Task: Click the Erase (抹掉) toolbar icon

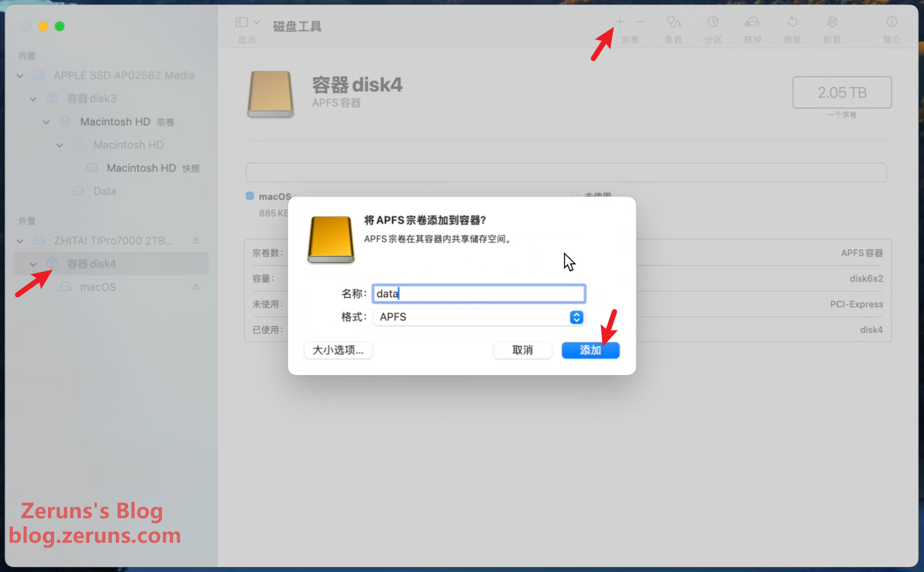Action: [x=753, y=22]
